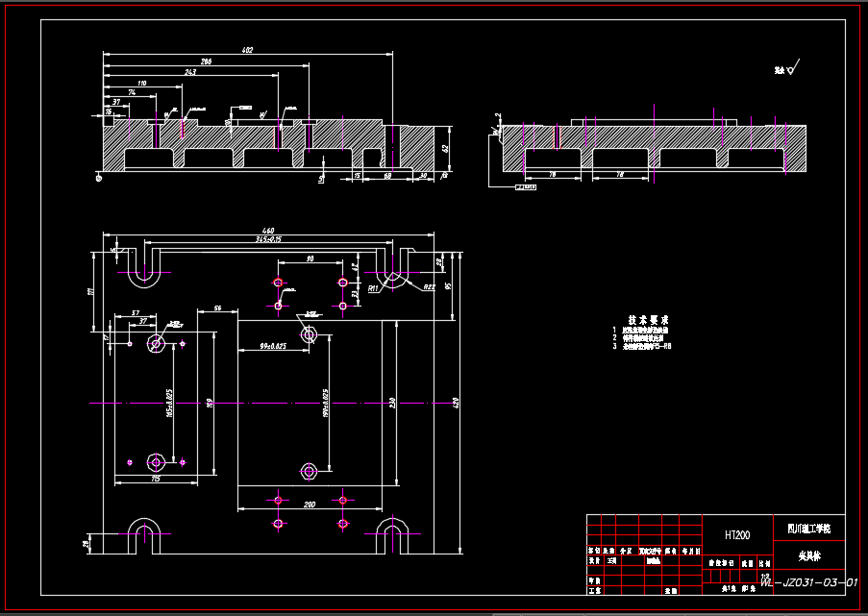This screenshot has width=868, height=616.
Task: Click the 420 overall height dimension
Action: coord(457,403)
